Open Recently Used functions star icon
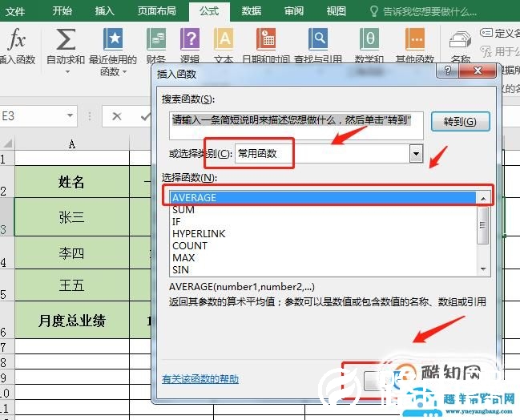Viewport: 520px width, 420px height. (113, 38)
